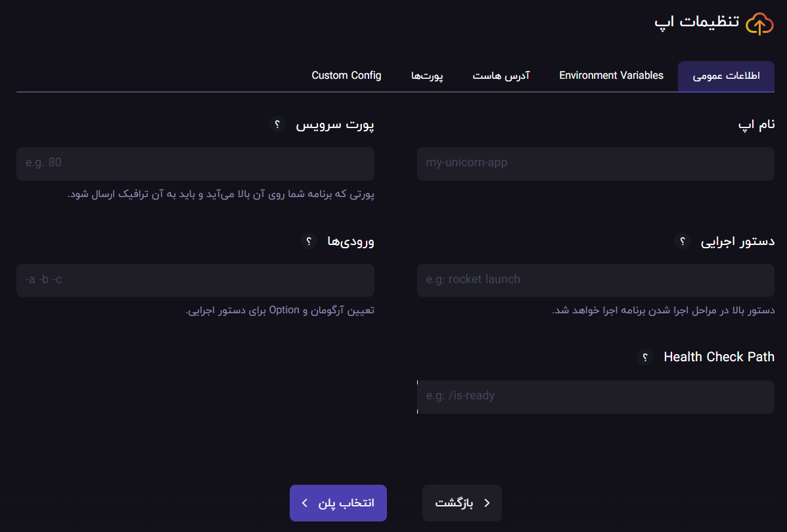The image size is (787, 532).
Task: Go to the Custom Config tab
Action: pos(346,76)
